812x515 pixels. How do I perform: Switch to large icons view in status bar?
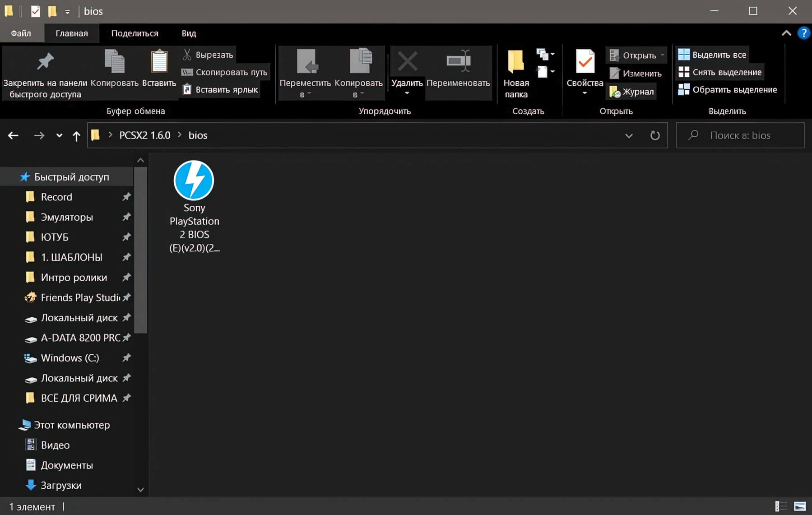pos(800,507)
